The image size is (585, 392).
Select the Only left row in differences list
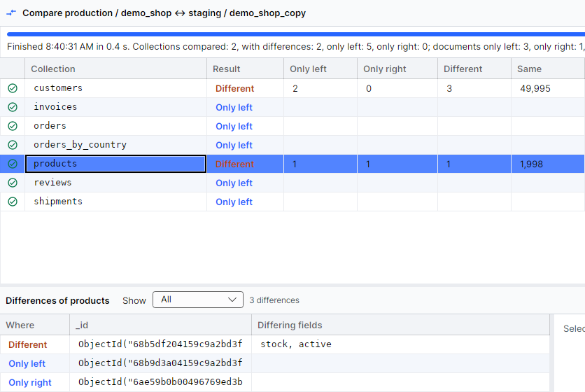[274, 363]
